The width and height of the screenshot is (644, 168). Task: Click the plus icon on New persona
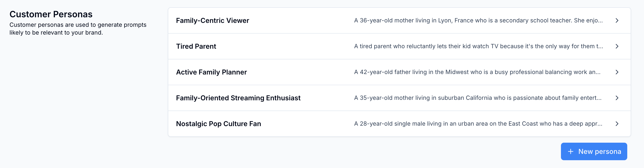coord(570,151)
